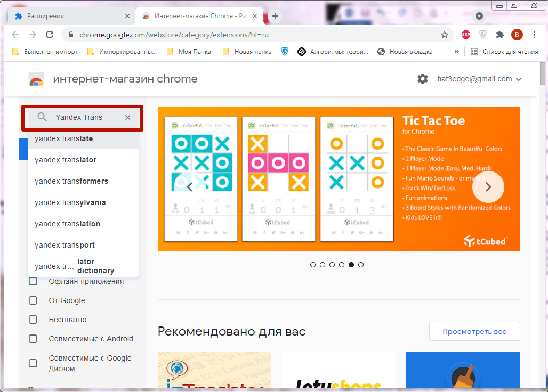548x392 pixels.
Task: Expand the hat3edge@gmail.com account menu
Action: click(480, 79)
